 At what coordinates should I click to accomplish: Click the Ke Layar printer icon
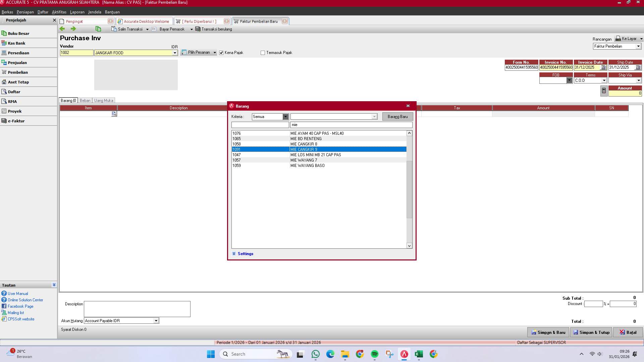point(618,38)
